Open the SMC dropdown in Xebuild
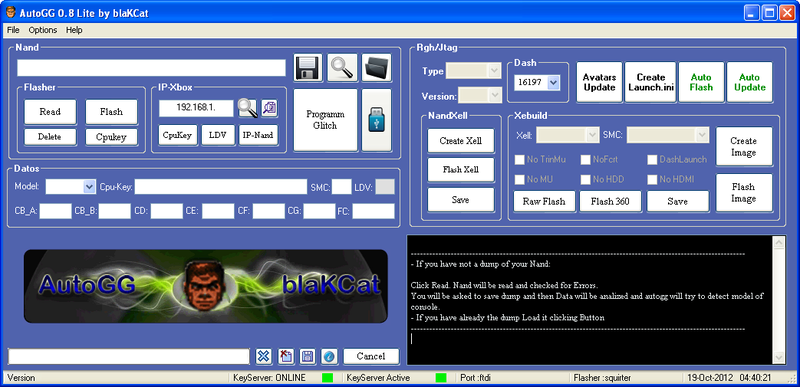This screenshot has height=387, width=800. click(x=668, y=135)
